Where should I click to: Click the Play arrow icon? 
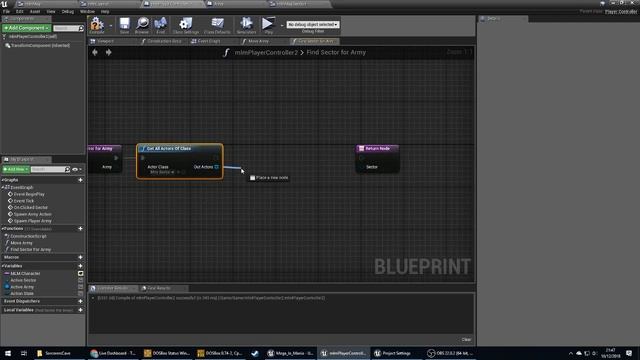pyautogui.click(x=268, y=24)
